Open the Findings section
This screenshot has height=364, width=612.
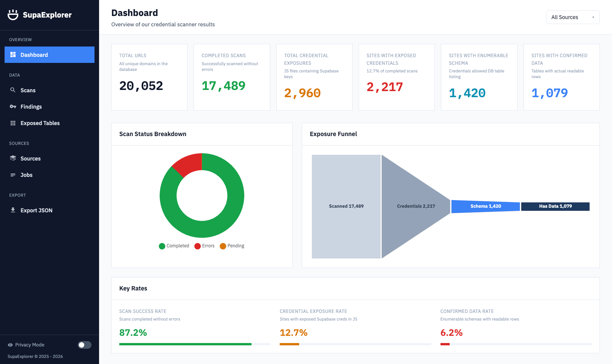[x=31, y=106]
